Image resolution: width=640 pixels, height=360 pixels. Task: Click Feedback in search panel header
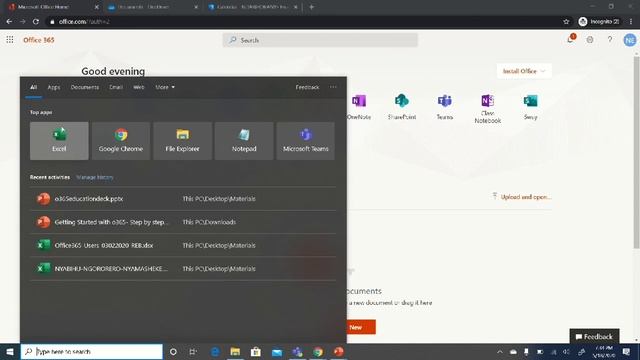307,87
